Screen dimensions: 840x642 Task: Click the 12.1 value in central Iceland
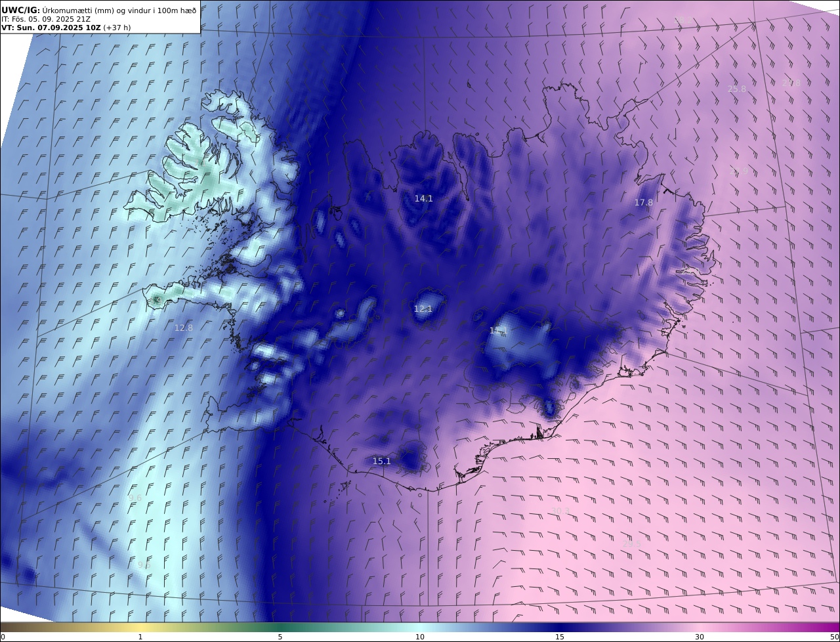[x=423, y=309]
